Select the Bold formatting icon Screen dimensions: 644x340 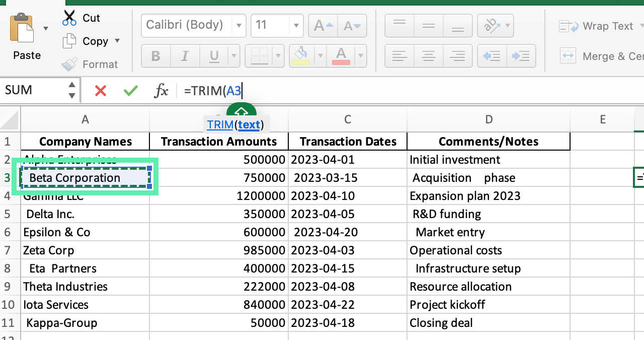155,55
